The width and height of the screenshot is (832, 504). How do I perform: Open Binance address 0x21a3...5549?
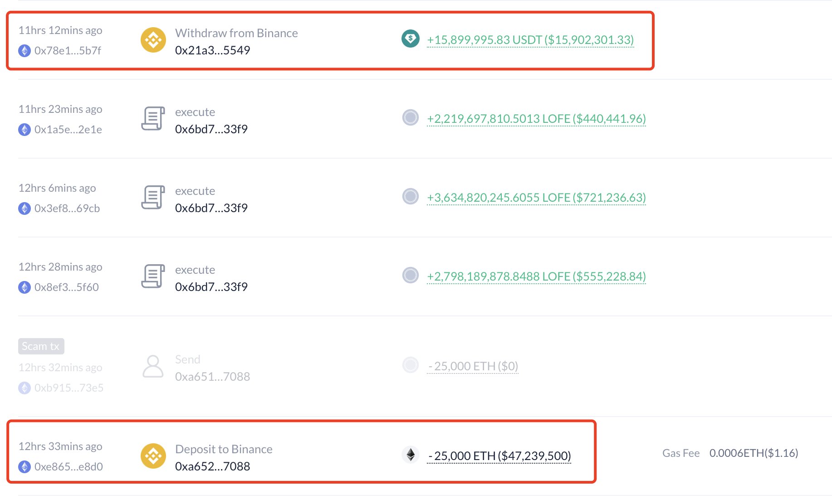212,50
